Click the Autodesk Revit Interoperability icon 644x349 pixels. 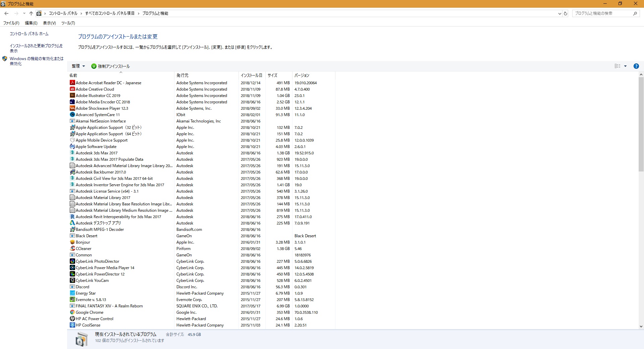click(x=72, y=216)
